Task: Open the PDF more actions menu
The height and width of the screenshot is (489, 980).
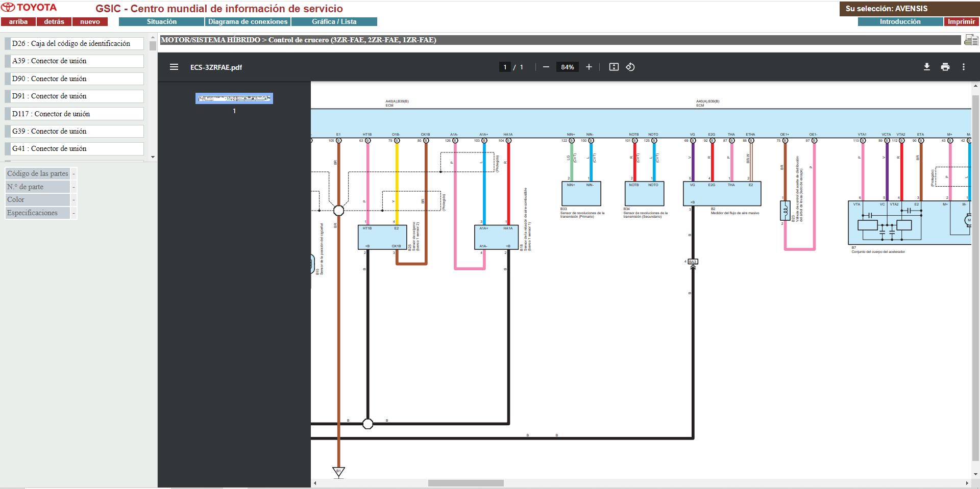Action: (x=964, y=67)
